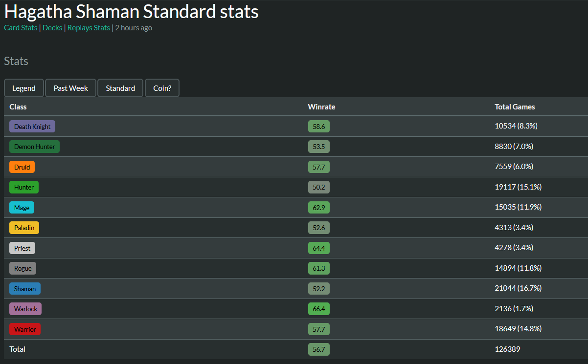Click the 15035 (11.9%) games cell

pyautogui.click(x=518, y=207)
